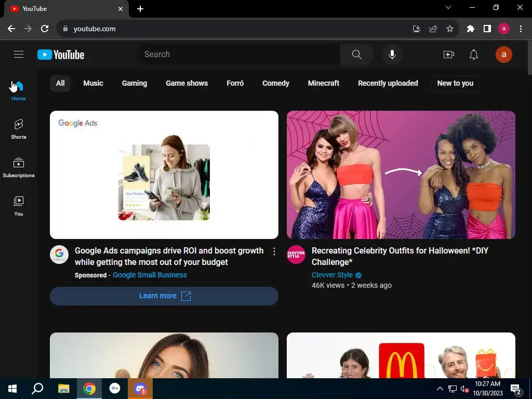Go back in Chrome browser

click(11, 29)
